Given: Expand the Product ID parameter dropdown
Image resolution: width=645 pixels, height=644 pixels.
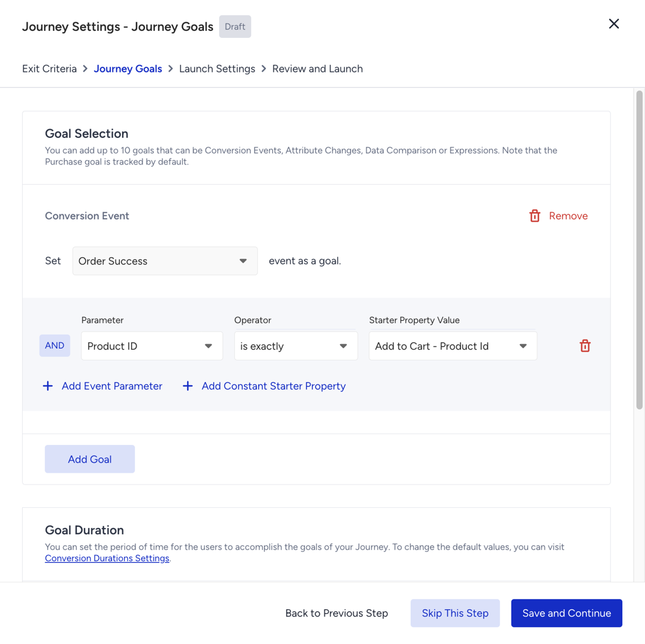Looking at the screenshot, I should click(152, 346).
